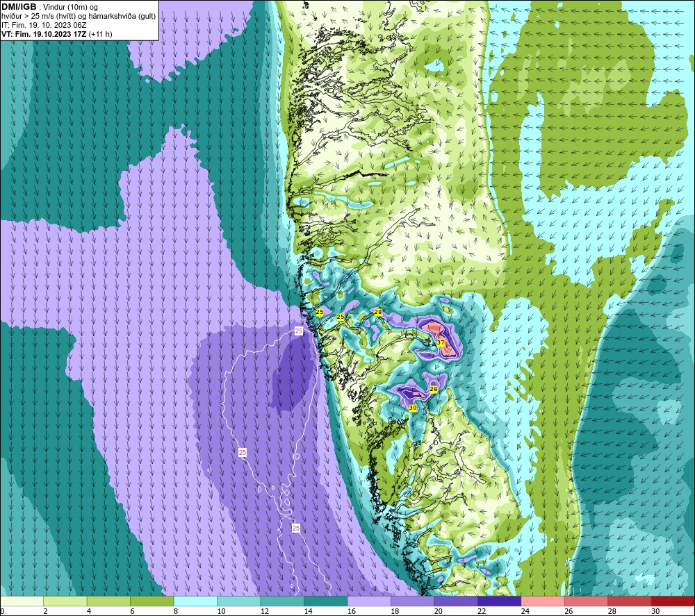695x616 pixels.
Task: Pick the light green 2–4 legend swatch
Action: pyautogui.click(x=65, y=601)
